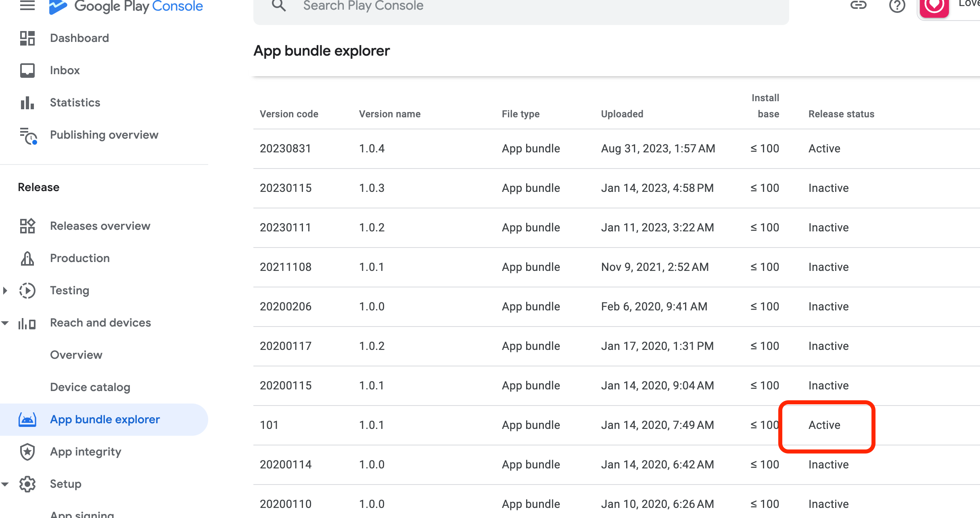Click the Inbox tray icon
Viewport: 980px width, 518px height.
(27, 71)
